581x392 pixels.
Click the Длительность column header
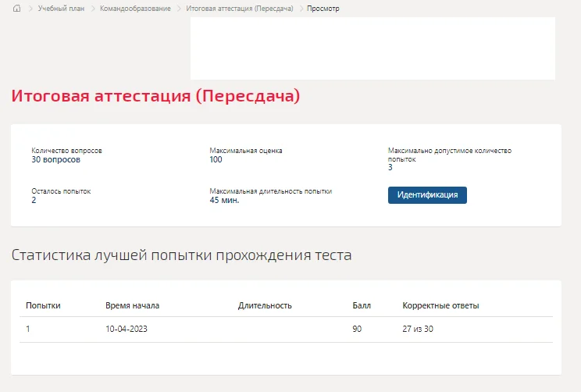265,305
